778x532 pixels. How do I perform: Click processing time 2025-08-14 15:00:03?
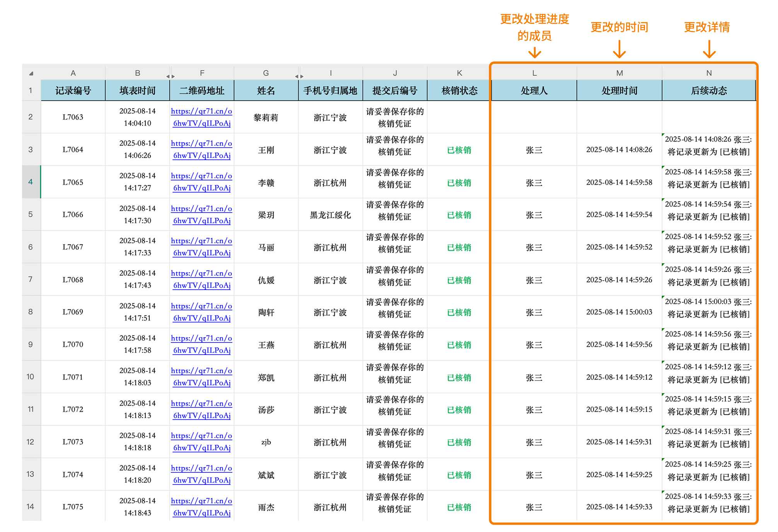click(x=619, y=312)
